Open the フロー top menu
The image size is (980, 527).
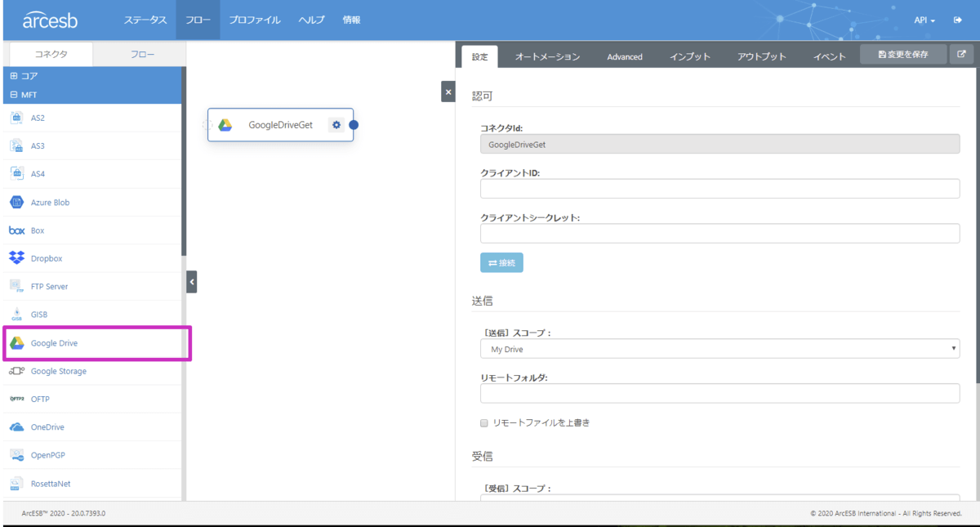coord(198,20)
